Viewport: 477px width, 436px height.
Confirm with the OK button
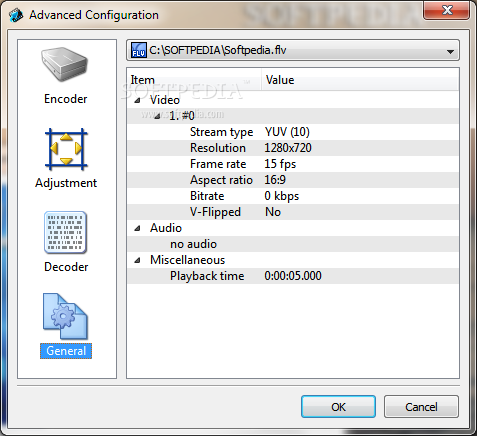pos(338,407)
